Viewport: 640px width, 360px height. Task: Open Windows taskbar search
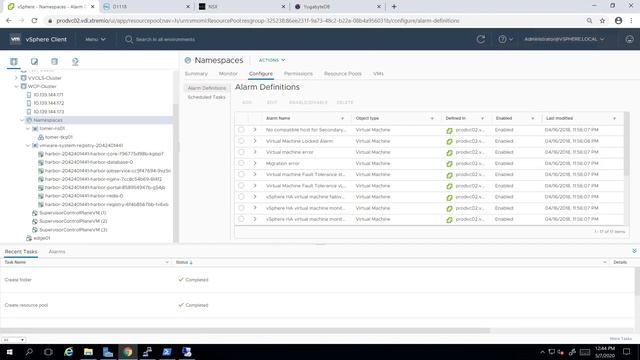pyautogui.click(x=29, y=352)
